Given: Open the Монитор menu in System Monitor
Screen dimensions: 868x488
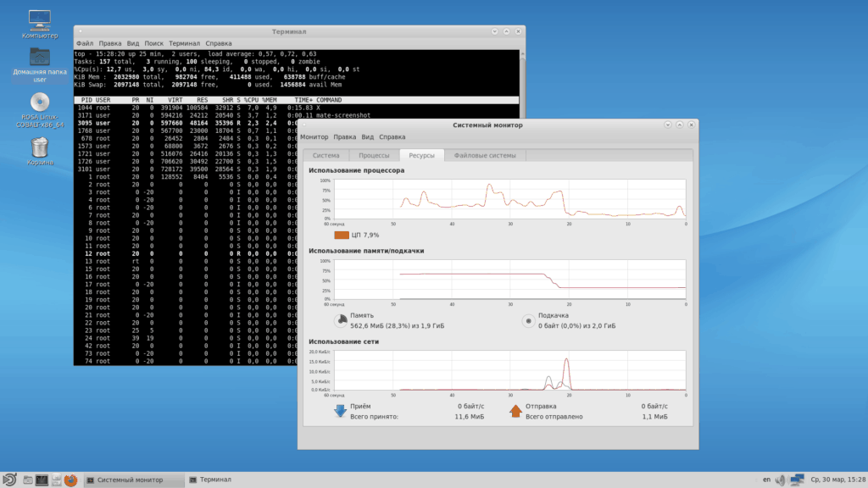Looking at the screenshot, I should pos(314,136).
